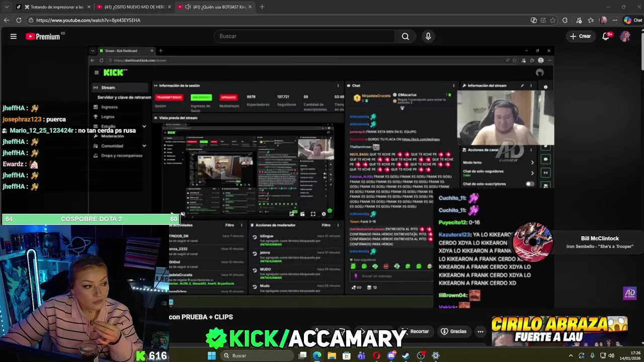Open Microsoft Teams from the taskbar
This screenshot has height=362, width=644.
361,355
